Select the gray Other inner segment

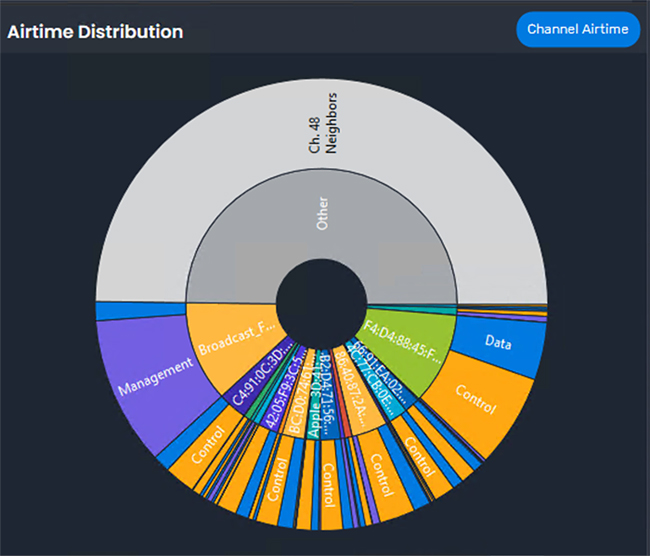pyautogui.click(x=321, y=213)
